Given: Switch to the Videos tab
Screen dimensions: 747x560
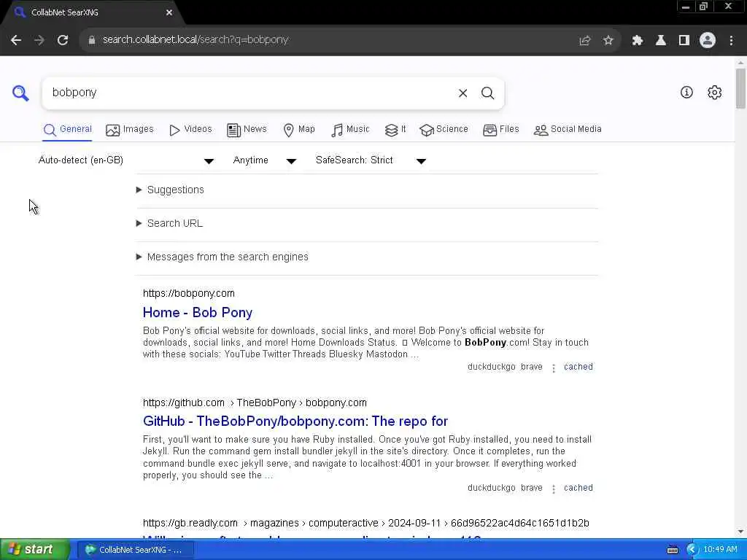Looking at the screenshot, I should (x=190, y=130).
